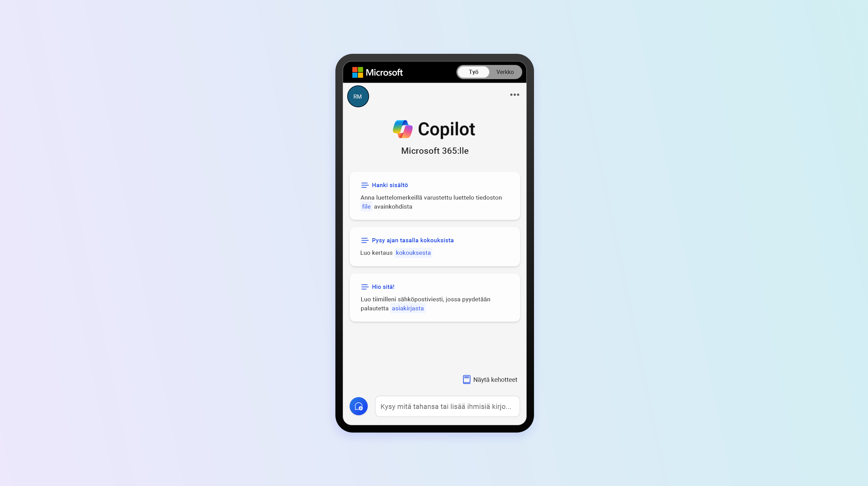Select the Hanki sisältö suggestion card
The height and width of the screenshot is (486, 868).
click(x=434, y=195)
